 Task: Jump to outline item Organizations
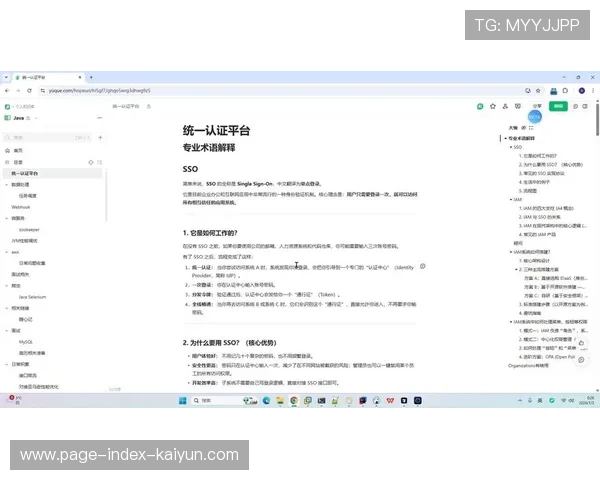click(x=528, y=366)
